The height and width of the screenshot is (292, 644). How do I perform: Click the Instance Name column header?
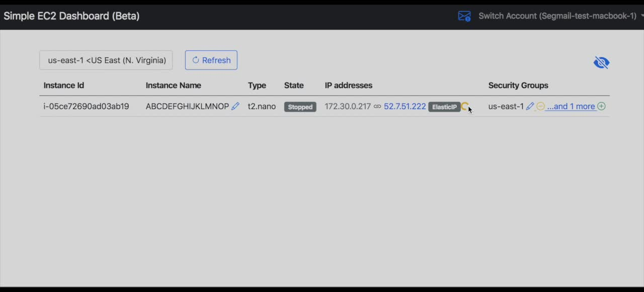point(174,86)
